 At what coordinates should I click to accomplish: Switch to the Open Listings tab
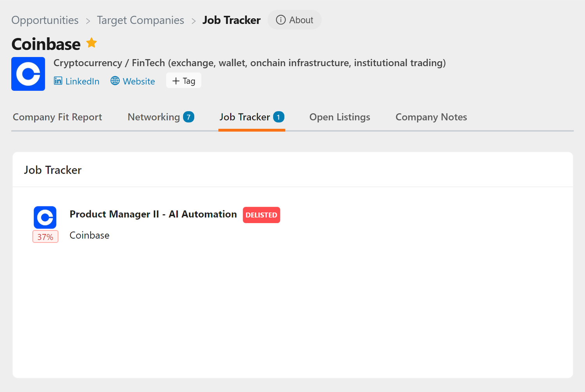(x=340, y=117)
